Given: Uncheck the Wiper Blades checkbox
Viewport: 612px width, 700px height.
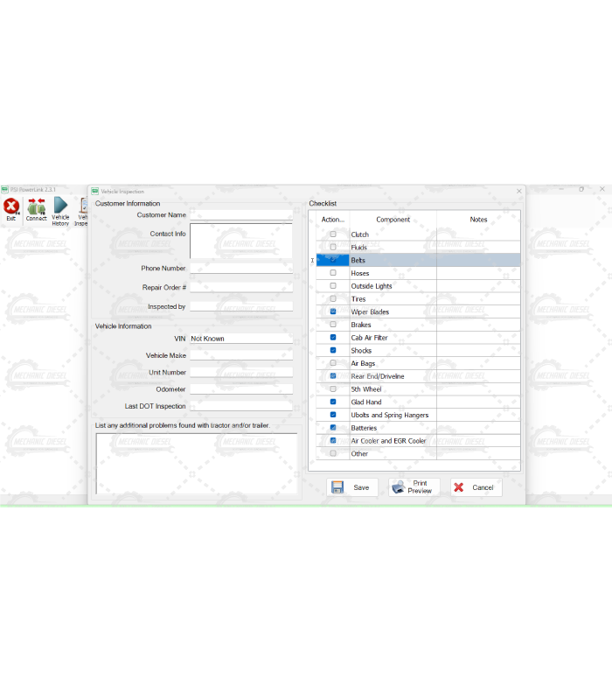Looking at the screenshot, I should 333,311.
